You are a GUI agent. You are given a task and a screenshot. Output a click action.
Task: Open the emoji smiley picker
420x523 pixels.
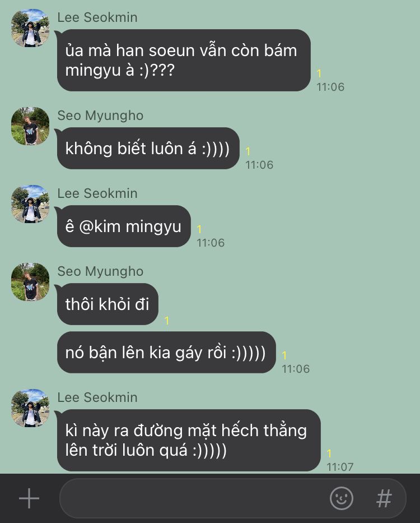[x=342, y=498]
